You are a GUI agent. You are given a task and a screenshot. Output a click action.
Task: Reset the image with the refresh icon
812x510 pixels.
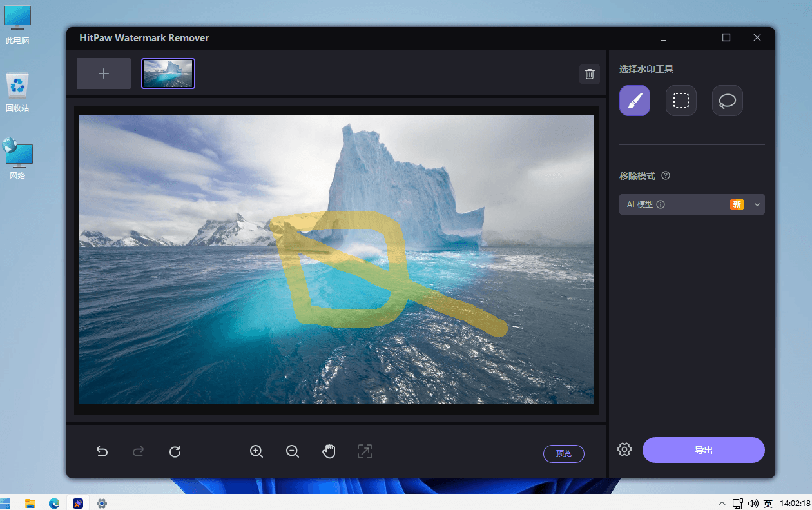click(x=175, y=451)
